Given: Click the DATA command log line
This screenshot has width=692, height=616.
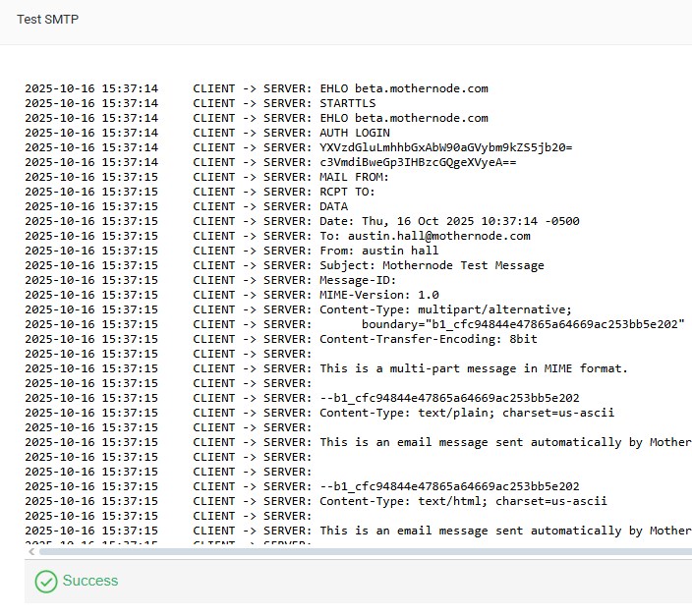Looking at the screenshot, I should (333, 206).
